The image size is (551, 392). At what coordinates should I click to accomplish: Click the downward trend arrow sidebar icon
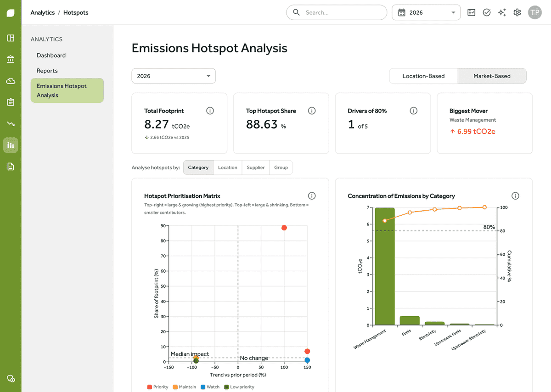point(11,123)
